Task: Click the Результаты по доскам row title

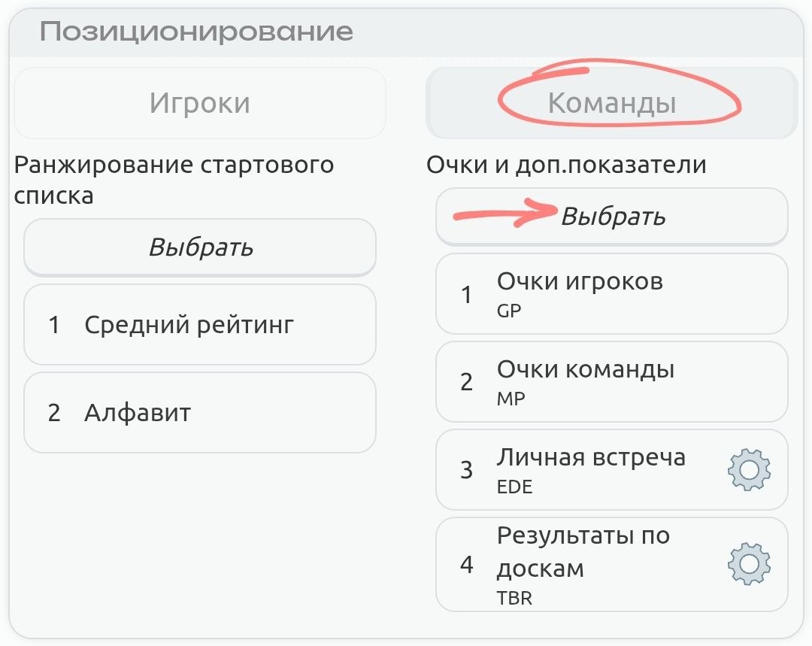Action: tap(583, 551)
